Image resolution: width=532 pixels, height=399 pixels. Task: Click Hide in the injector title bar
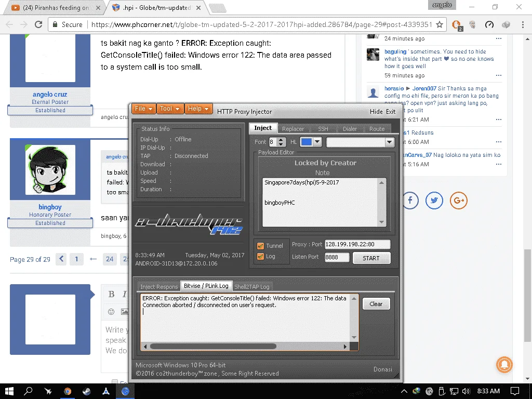(376, 112)
